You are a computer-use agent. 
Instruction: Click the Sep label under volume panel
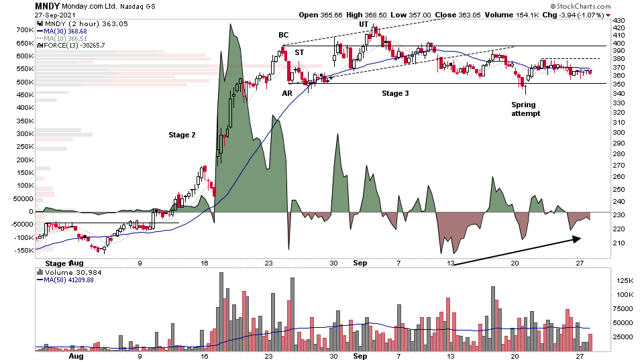[360, 356]
